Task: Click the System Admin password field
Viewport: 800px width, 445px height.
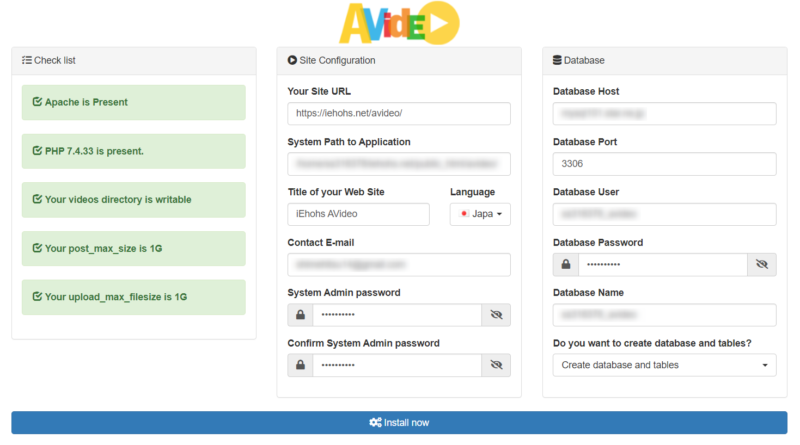Action: [x=397, y=315]
